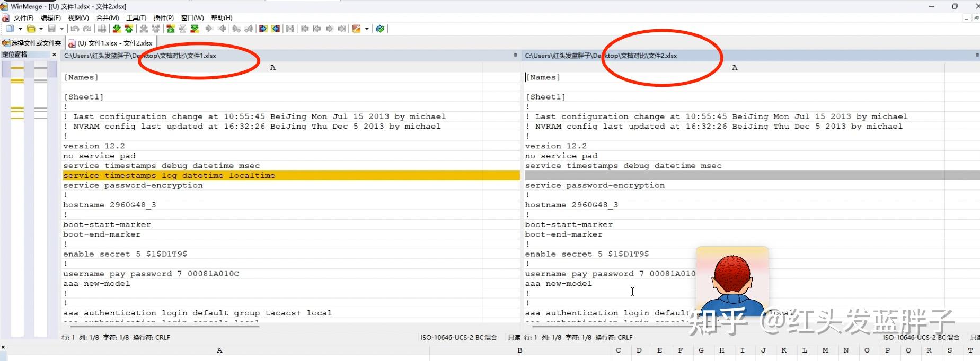The height and width of the screenshot is (361, 980).
Task: Click the Undo toolbar icon
Action: pos(75,29)
